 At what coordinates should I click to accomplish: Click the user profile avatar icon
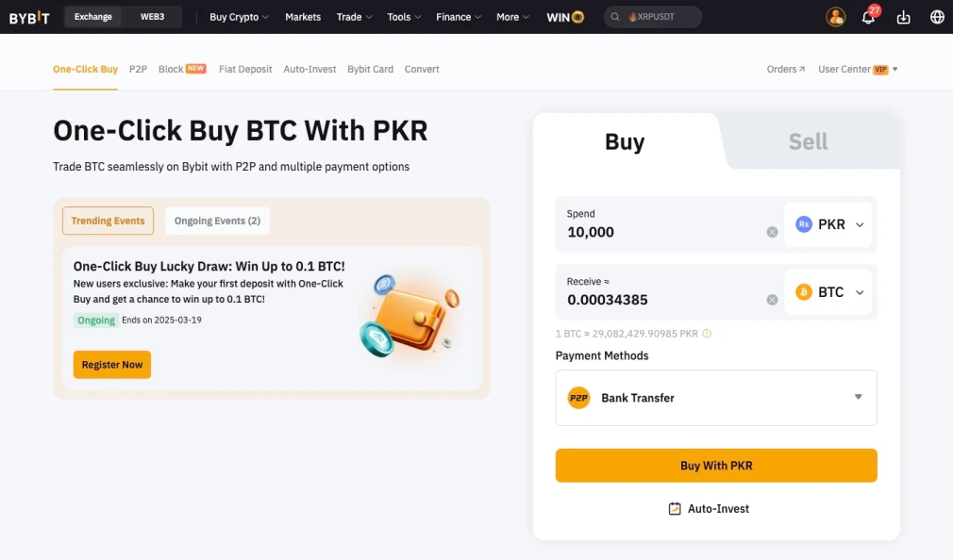coord(834,16)
